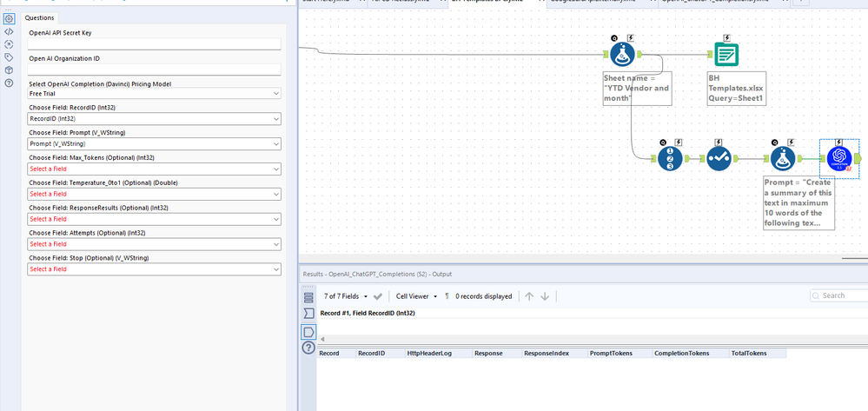Click the lightning badge above the OpenAI Completion tool
The image size is (868, 411).
click(838, 143)
